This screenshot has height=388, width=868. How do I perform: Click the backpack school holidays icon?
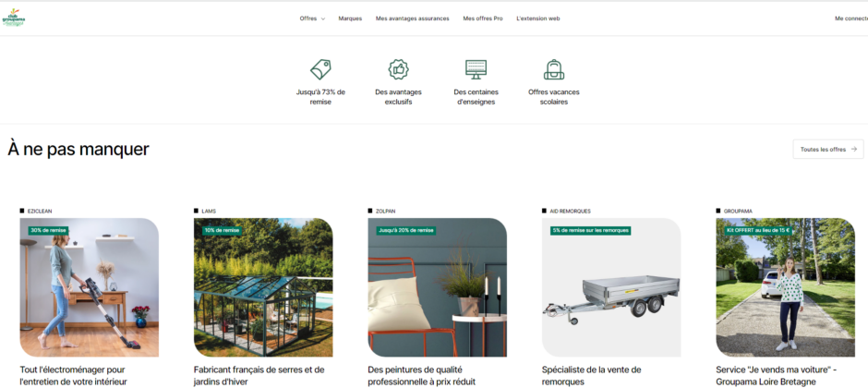pyautogui.click(x=553, y=69)
